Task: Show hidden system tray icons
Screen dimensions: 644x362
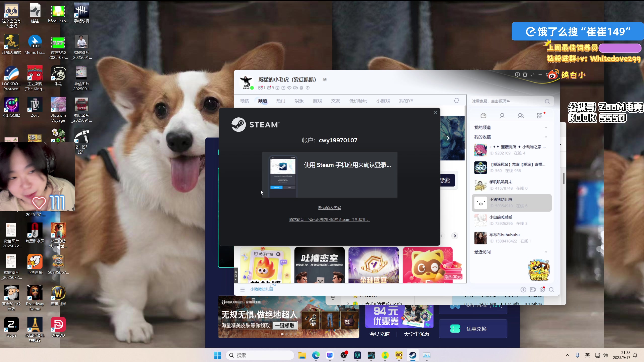Action: [x=567, y=355]
